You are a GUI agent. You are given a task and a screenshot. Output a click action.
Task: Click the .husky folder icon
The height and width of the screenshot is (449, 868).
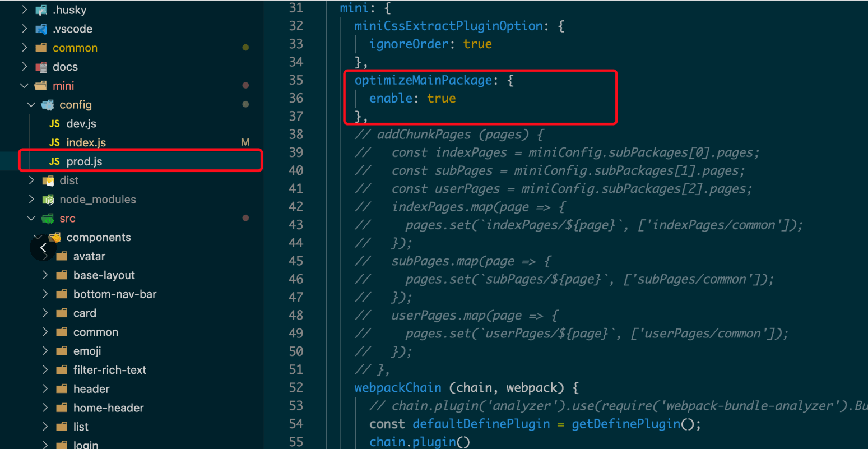[x=41, y=10]
